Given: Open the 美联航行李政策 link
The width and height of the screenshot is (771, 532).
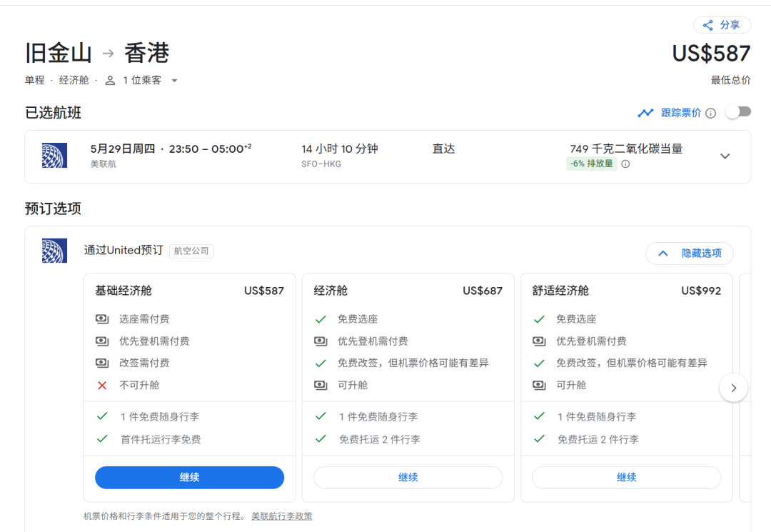Looking at the screenshot, I should (x=281, y=516).
